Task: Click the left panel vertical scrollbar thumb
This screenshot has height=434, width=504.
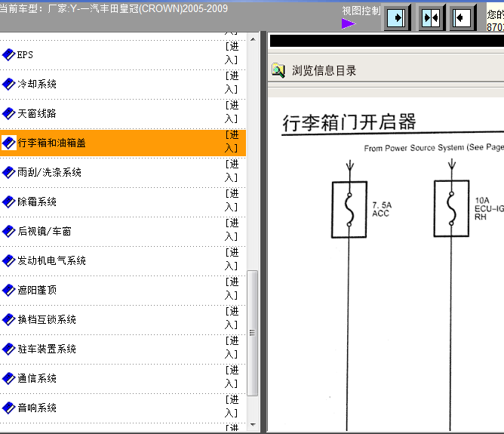Action: 253,333
